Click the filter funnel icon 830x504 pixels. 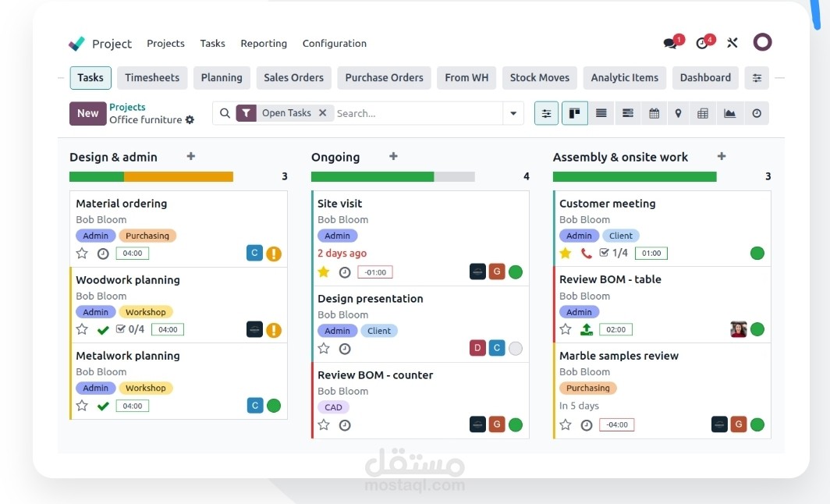(x=247, y=113)
